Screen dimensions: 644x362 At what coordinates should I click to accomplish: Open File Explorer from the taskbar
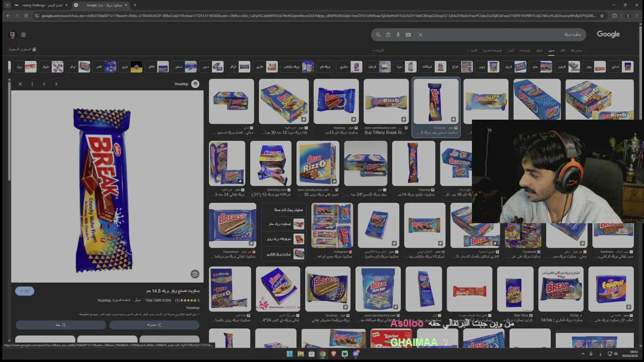click(x=300, y=354)
